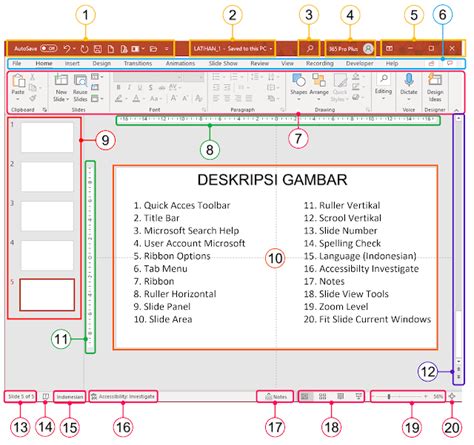Switch to Reading View icon

coord(340,396)
